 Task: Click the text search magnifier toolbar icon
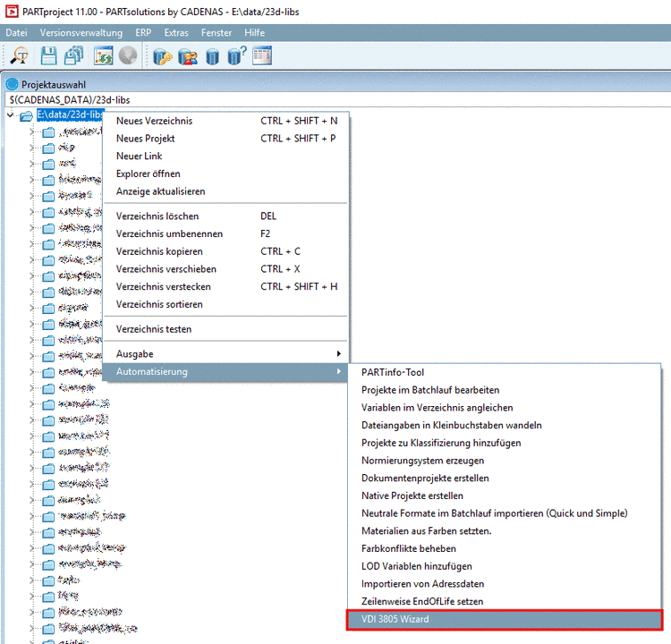pyautogui.click(x=20, y=55)
